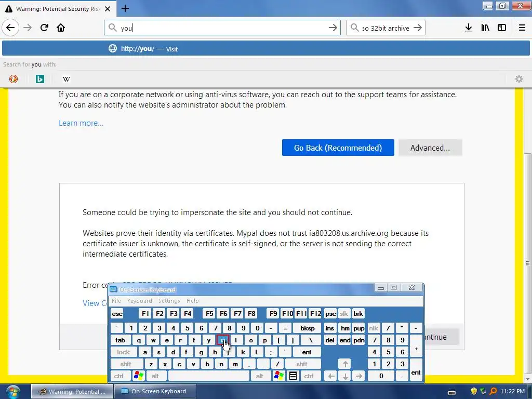Open a new tab with plus button

(x=125, y=8)
